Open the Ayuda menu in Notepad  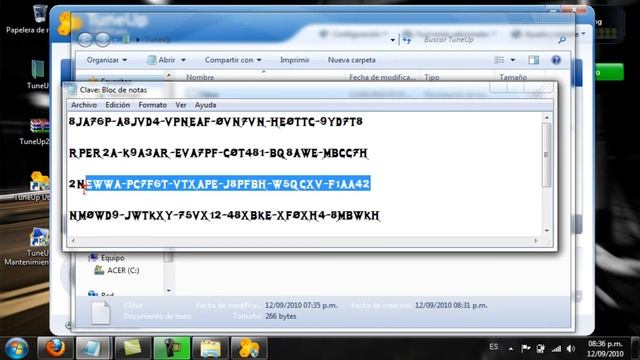pos(205,105)
